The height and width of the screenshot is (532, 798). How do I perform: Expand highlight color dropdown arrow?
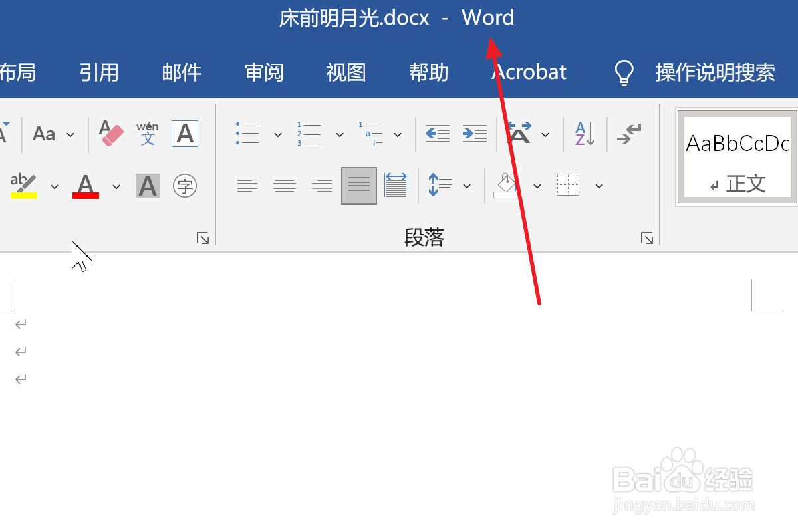click(x=55, y=186)
